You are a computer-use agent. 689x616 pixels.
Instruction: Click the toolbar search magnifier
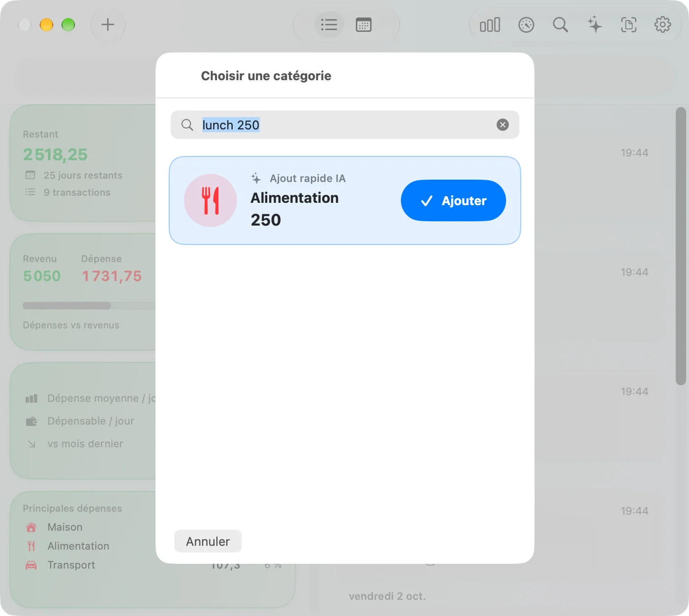click(x=560, y=25)
